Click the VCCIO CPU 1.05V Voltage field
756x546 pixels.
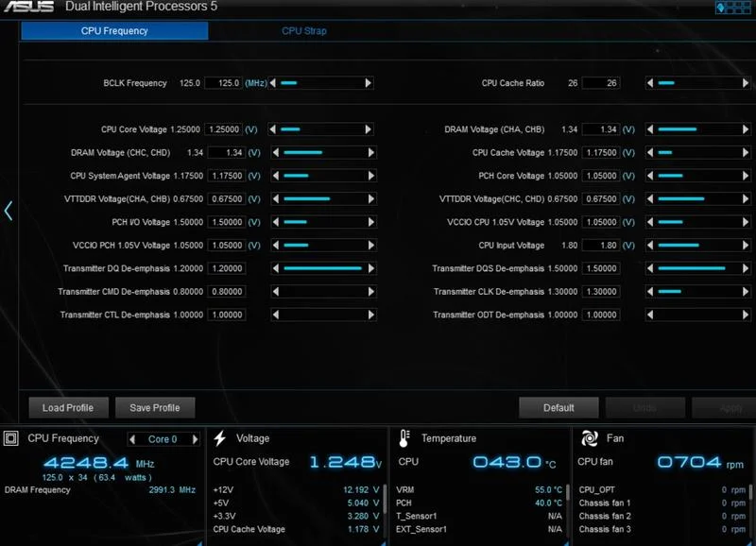pyautogui.click(x=600, y=222)
